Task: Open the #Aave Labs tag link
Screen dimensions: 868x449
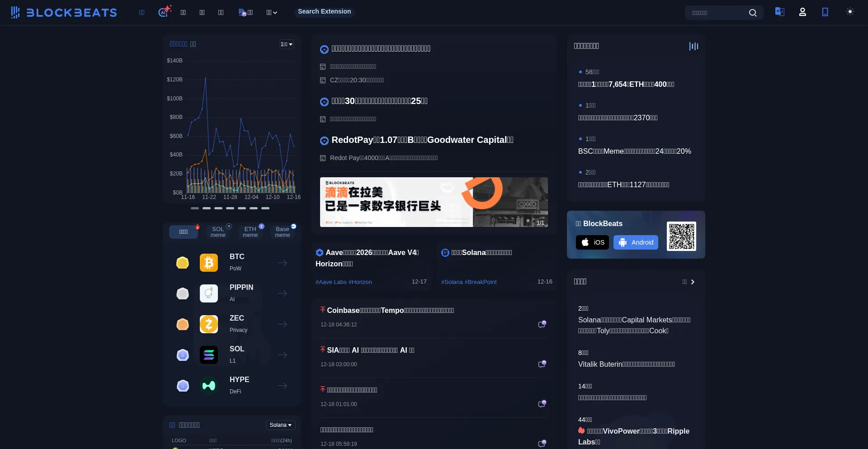Action: [331, 282]
